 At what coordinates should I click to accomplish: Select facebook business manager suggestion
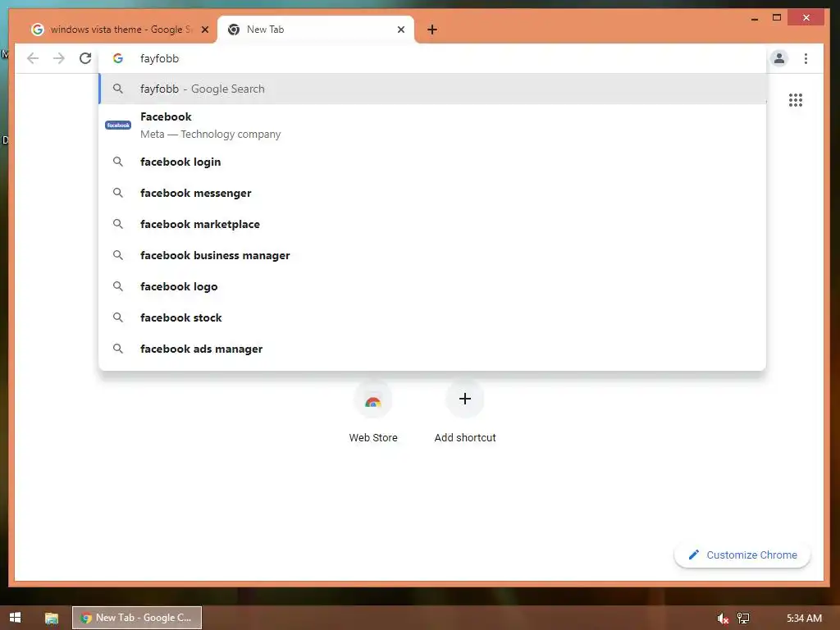432,255
